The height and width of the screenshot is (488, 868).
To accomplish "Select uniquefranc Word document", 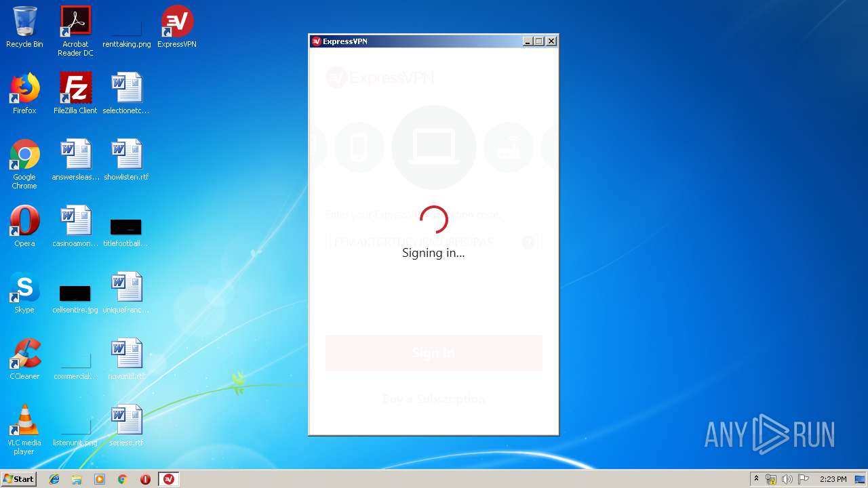I will coord(126,293).
